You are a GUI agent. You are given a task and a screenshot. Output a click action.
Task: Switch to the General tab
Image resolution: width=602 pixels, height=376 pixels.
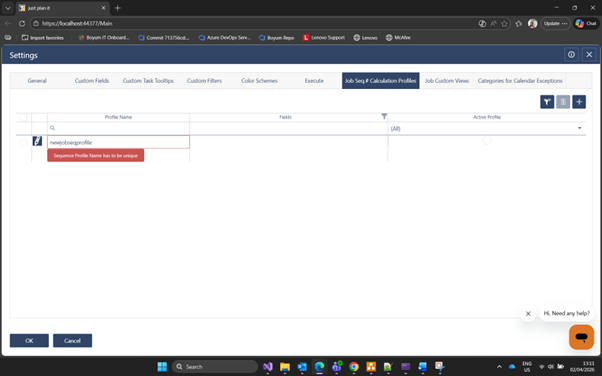point(37,81)
